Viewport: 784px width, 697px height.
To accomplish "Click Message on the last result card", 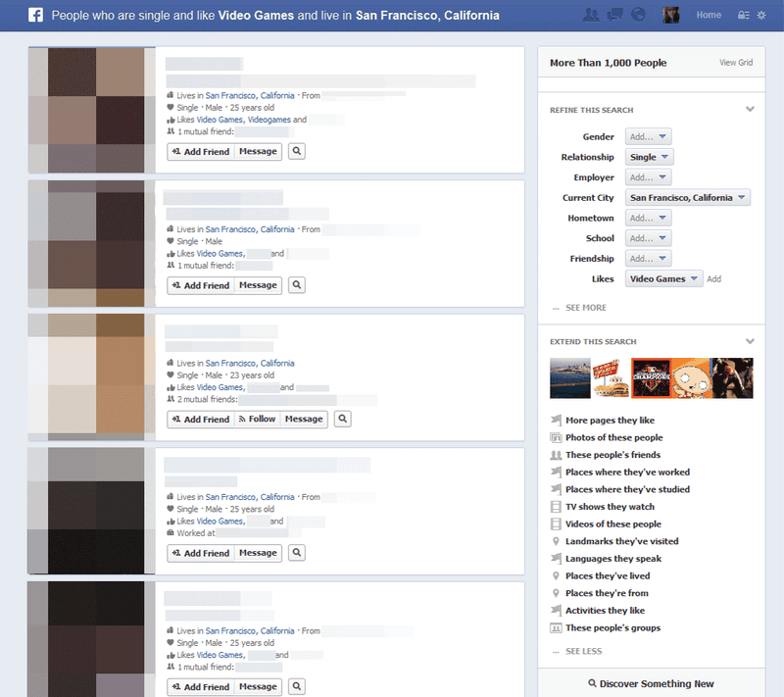I will (258, 686).
